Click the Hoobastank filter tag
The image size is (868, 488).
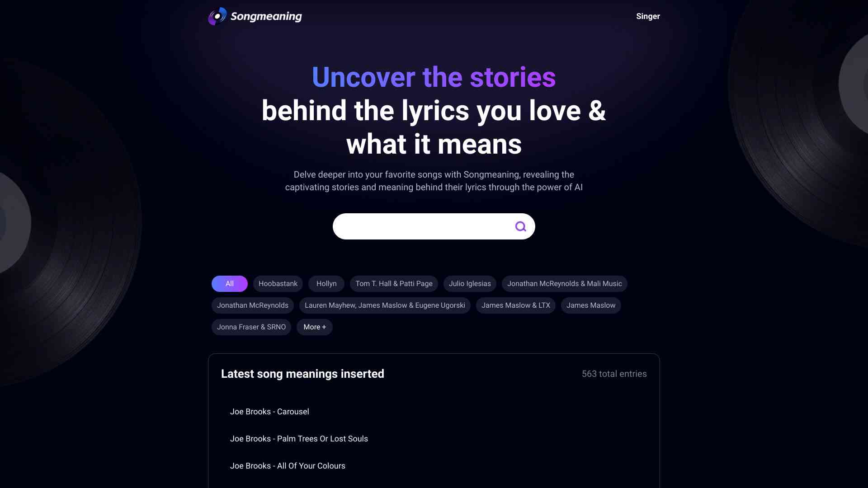click(x=278, y=284)
